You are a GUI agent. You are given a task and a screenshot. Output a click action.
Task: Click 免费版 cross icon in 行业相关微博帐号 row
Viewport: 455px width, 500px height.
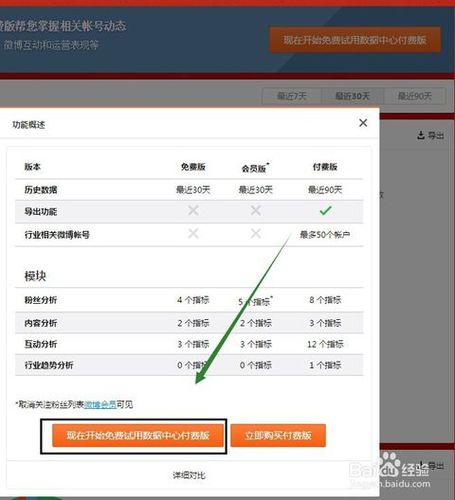click(193, 233)
